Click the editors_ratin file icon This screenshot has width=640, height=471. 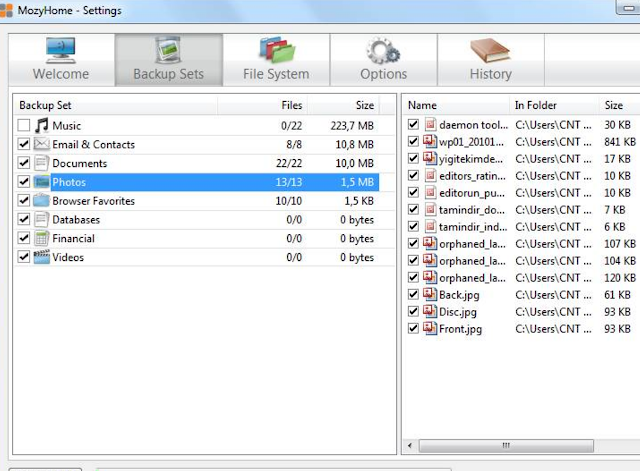coord(430,176)
